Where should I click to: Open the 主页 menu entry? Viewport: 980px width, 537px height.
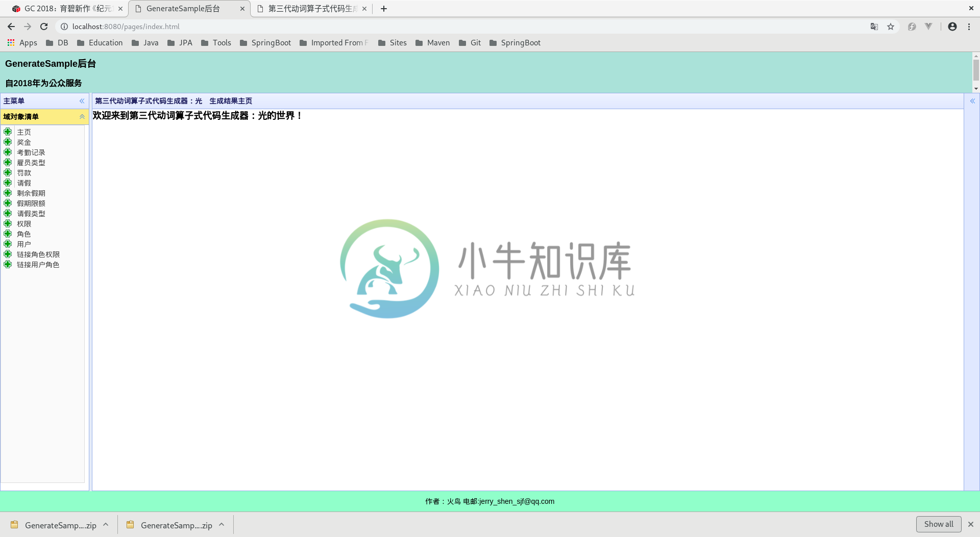(24, 132)
